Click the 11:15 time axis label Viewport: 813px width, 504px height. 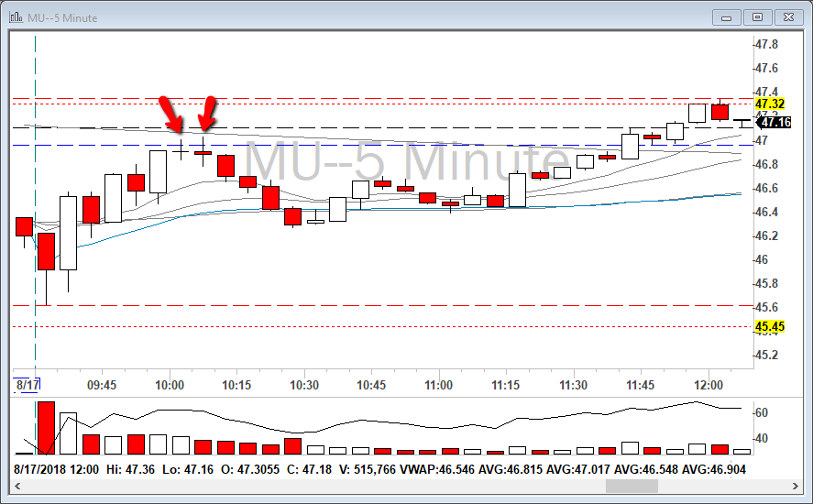[x=506, y=385]
